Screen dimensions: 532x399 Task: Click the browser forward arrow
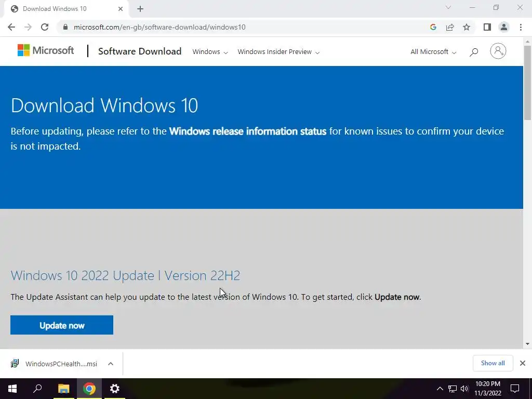point(28,27)
